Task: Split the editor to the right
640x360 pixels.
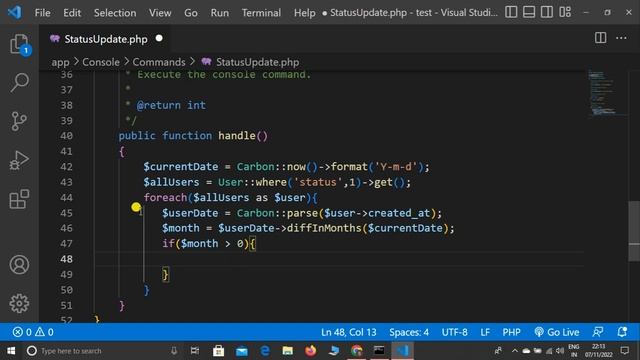Action: (x=600, y=38)
